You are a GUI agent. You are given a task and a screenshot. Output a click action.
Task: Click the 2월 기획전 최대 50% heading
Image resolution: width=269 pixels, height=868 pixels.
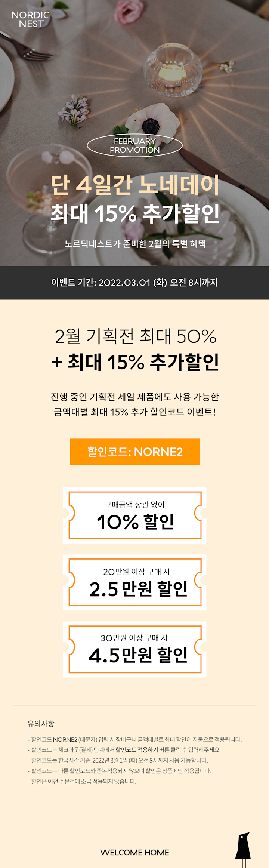pos(135,336)
